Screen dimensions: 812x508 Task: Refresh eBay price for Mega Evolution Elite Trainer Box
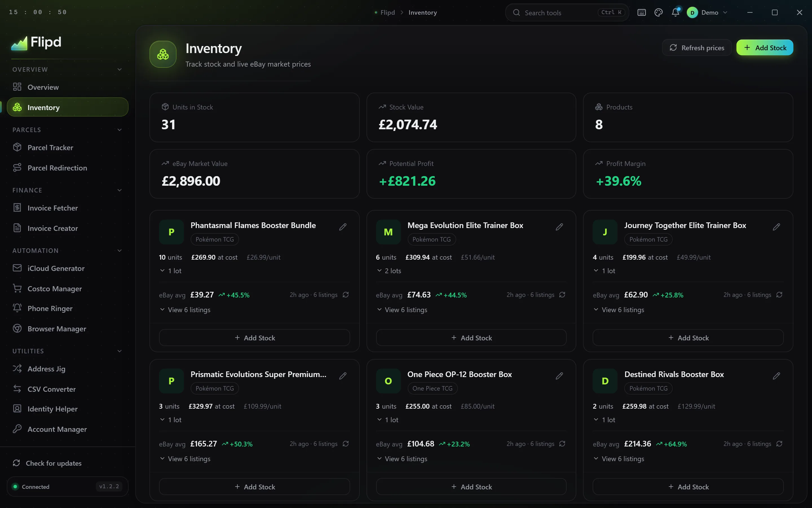562,295
